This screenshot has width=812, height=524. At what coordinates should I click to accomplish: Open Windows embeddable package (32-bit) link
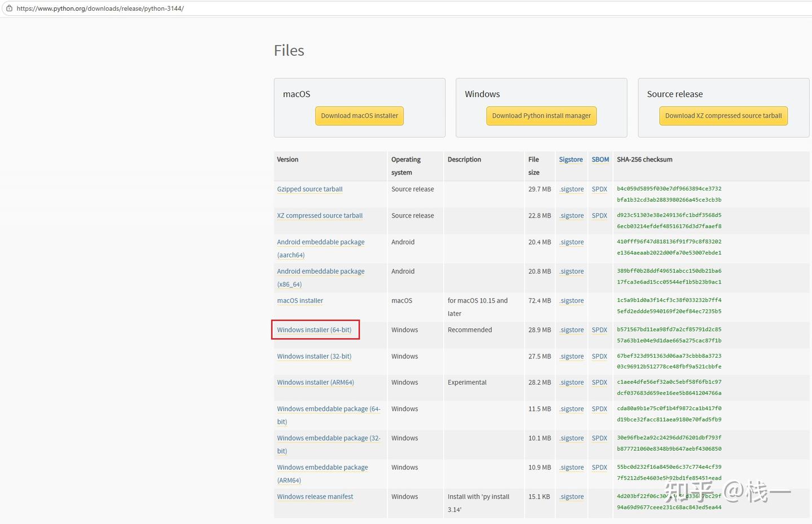point(329,445)
